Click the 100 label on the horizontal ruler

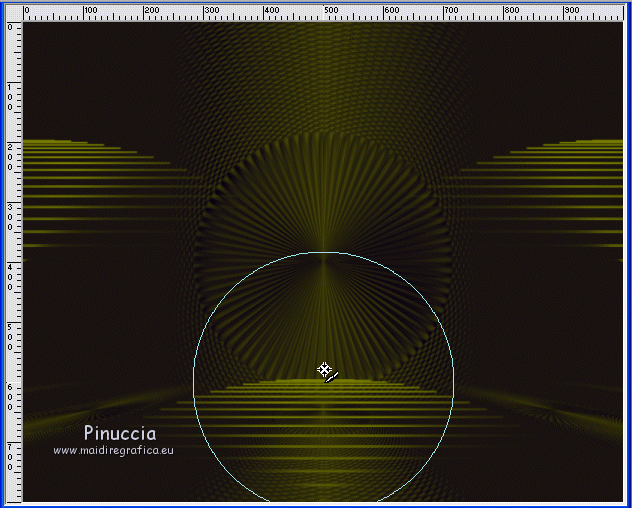[x=91, y=10]
